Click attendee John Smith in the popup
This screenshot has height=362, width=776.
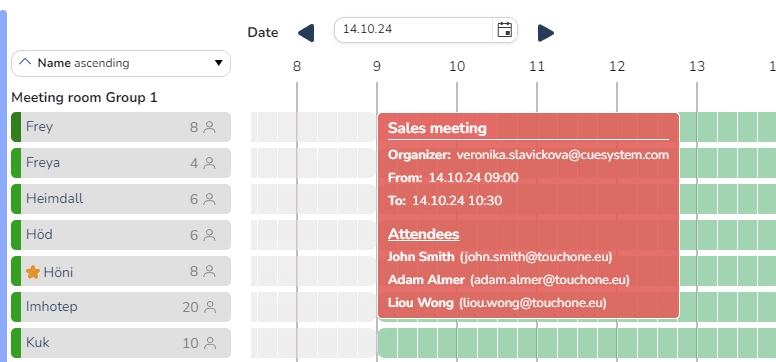click(x=421, y=257)
